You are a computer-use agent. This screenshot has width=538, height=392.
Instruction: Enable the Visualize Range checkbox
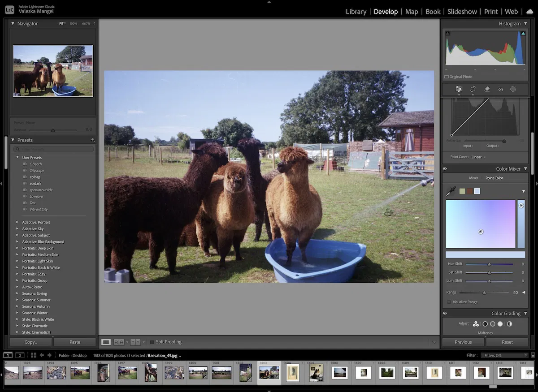pos(449,302)
